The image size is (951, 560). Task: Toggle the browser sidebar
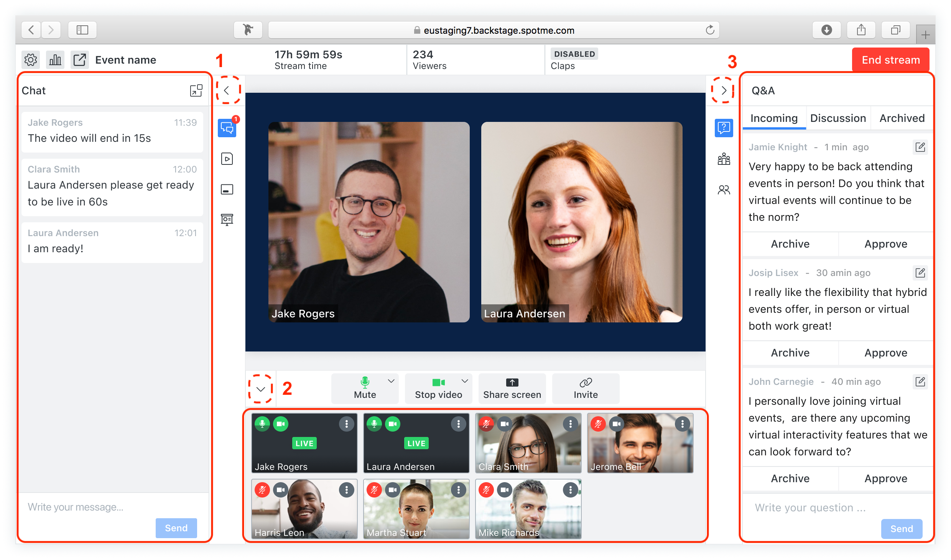(x=82, y=30)
